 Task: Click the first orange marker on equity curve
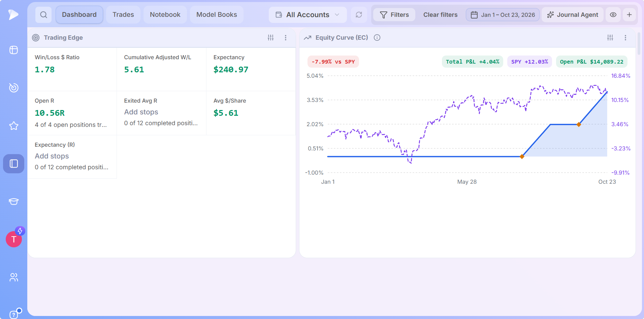tap(522, 156)
